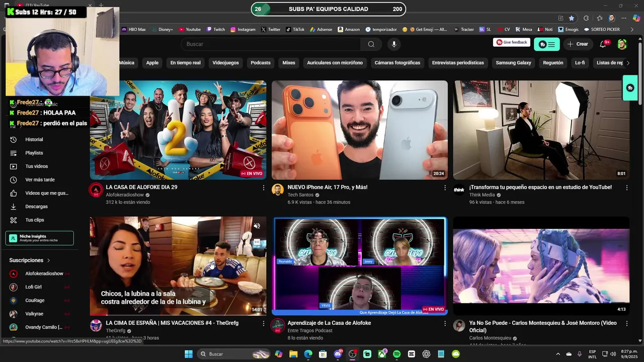
Task: Open options for NUEVO iPhone Air video
Action: pos(445,188)
